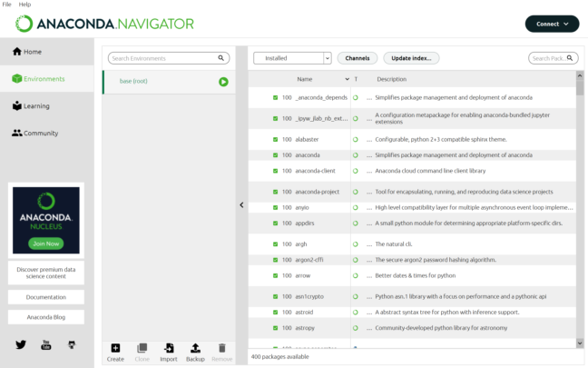The image size is (588, 368).
Task: Open the Twitter link icon
Action: click(x=21, y=345)
